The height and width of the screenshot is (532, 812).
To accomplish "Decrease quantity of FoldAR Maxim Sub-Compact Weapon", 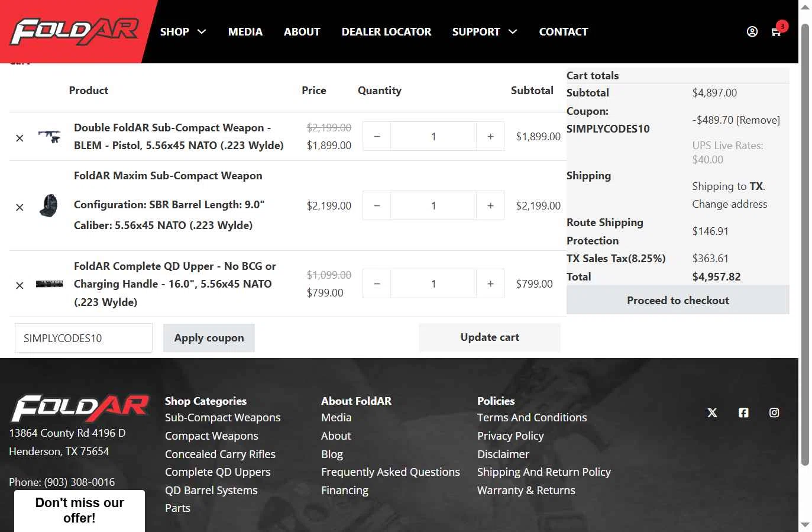I will tap(377, 205).
